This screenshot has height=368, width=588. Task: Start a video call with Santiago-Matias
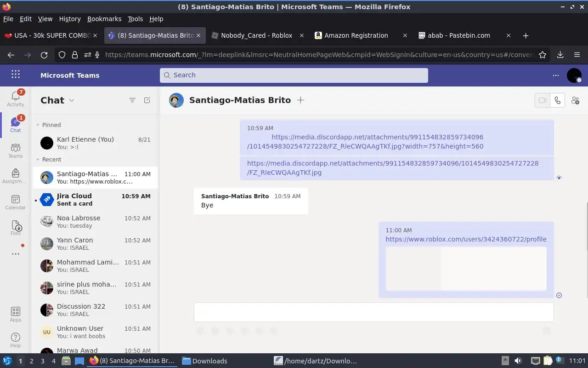tap(543, 100)
